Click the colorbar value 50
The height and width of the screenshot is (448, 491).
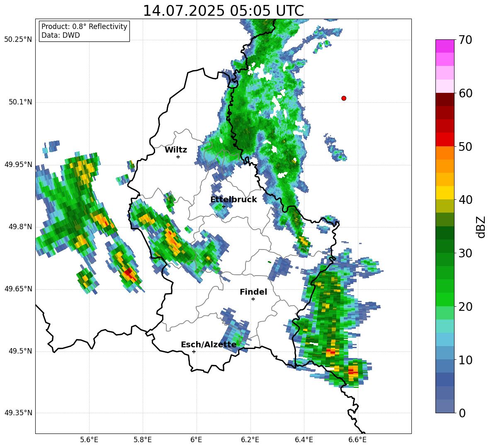pos(466,147)
